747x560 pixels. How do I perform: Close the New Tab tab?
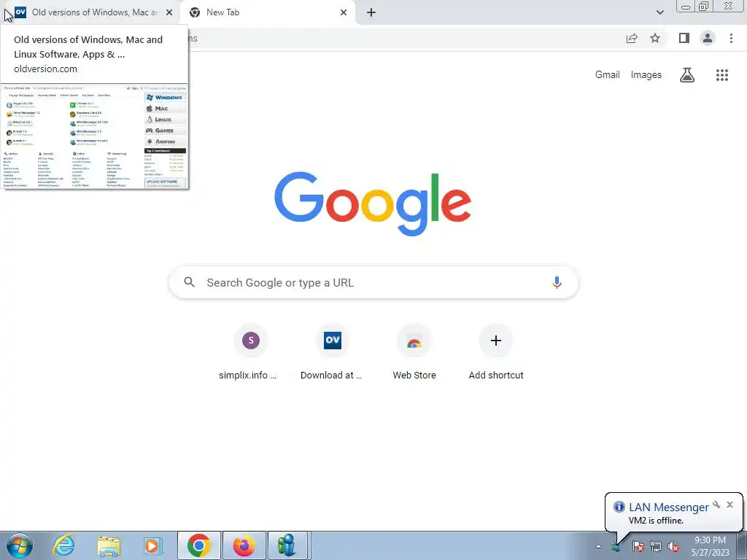coord(344,13)
